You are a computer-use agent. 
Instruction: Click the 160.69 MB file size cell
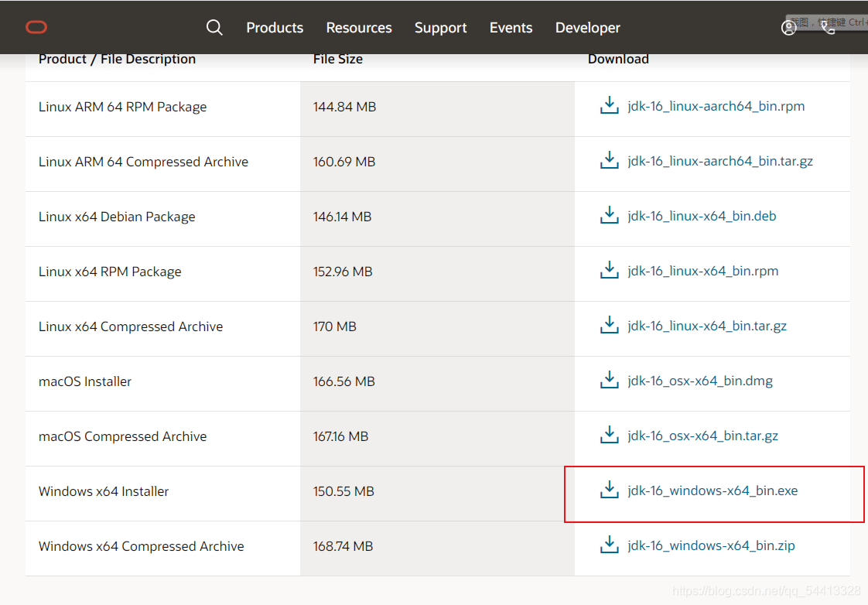(x=437, y=164)
